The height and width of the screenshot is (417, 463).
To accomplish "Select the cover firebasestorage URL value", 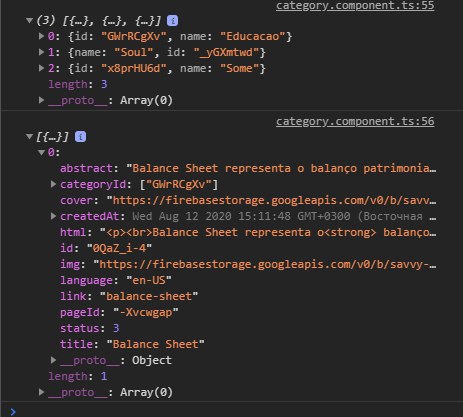I will coord(271,200).
